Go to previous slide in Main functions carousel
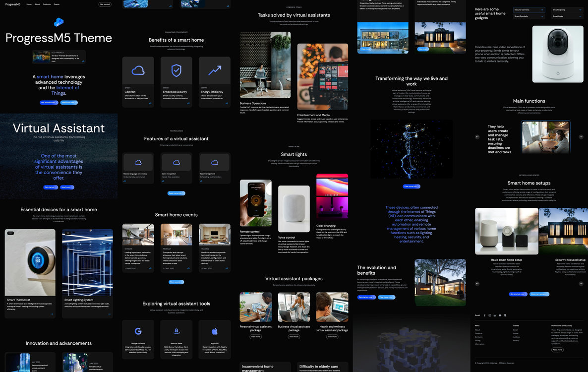Image resolution: width=588 pixels, height=372 pixels. [x=477, y=136]
